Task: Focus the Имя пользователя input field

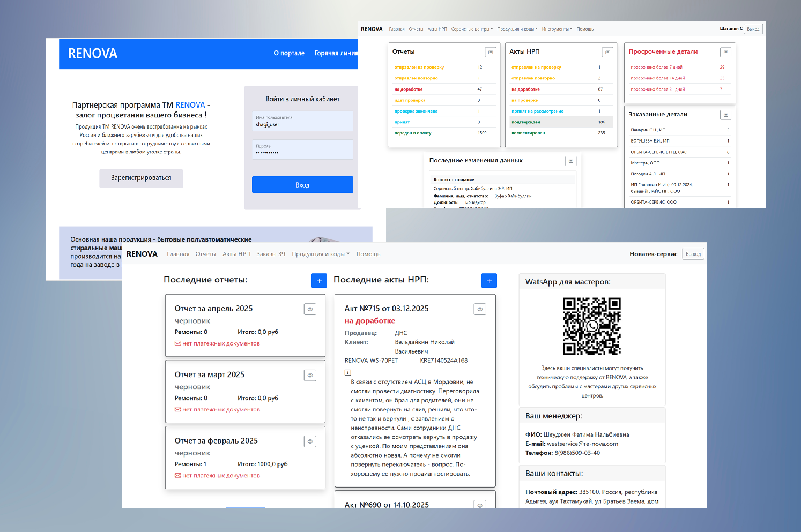Action: tap(302, 121)
